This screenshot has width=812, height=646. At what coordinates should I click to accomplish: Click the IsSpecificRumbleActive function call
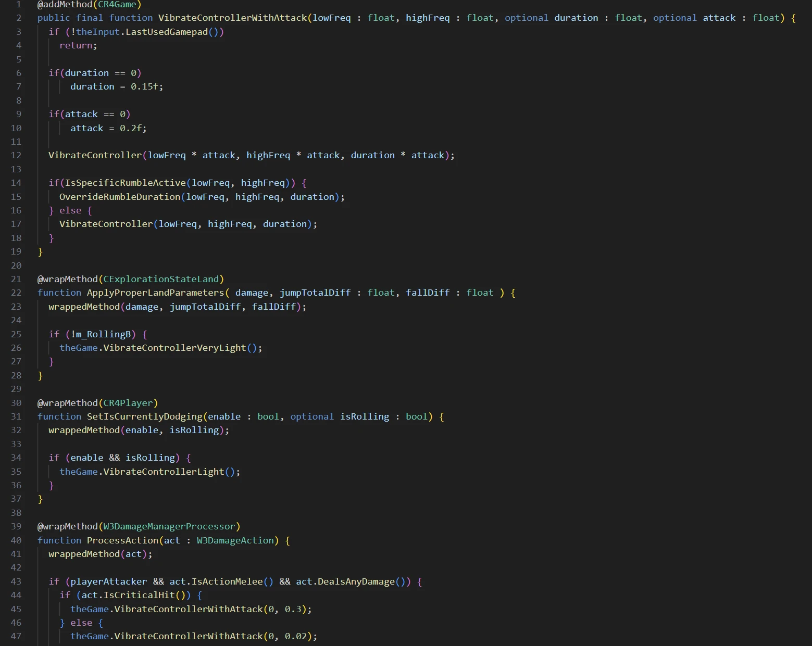click(x=125, y=183)
